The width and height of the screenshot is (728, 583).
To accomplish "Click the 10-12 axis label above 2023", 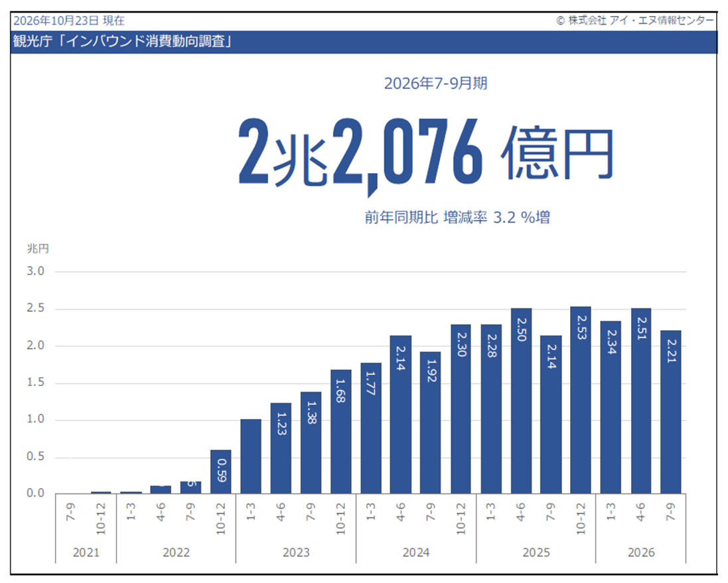I will [x=341, y=518].
